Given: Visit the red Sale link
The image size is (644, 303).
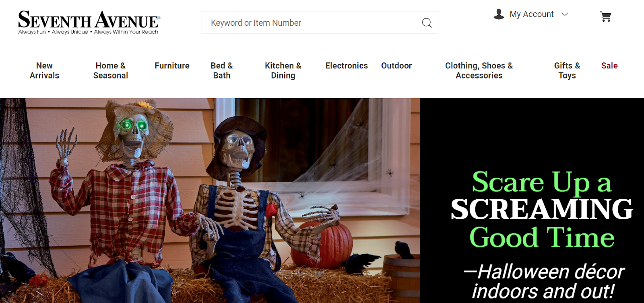Looking at the screenshot, I should [x=609, y=66].
